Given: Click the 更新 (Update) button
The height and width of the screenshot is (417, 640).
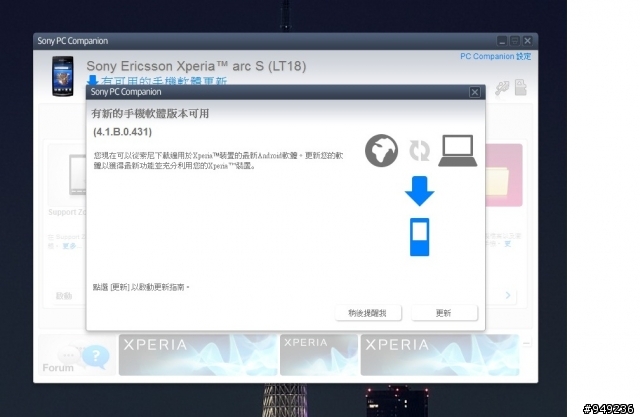Looking at the screenshot, I should coord(444,313).
